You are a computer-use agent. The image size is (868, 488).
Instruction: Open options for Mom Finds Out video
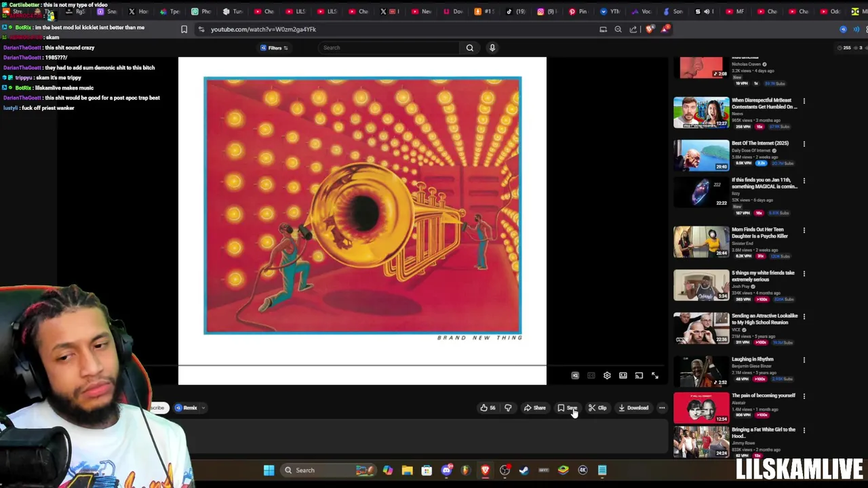pos(804,230)
